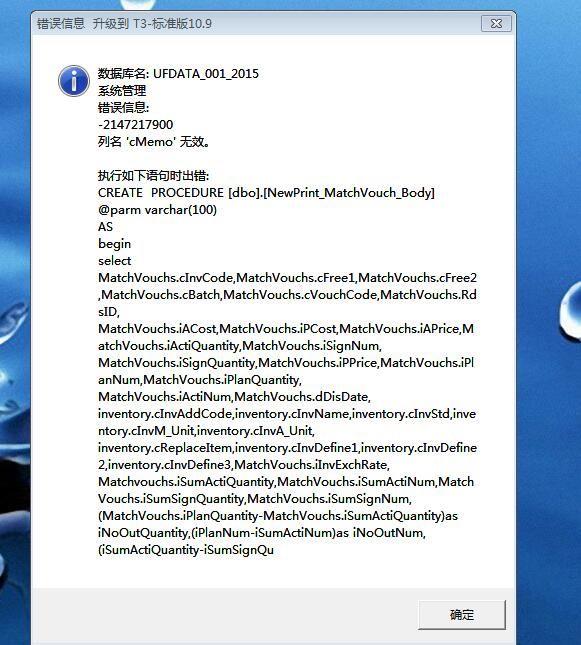
Task: Click the error code -2147217900
Action: [135, 125]
